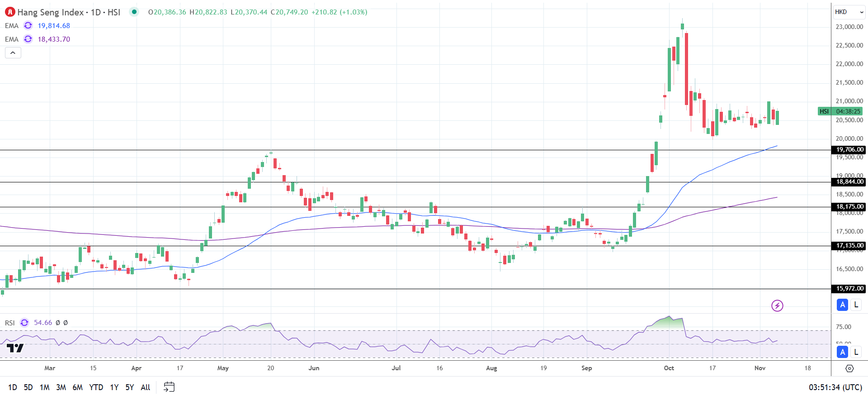Select the 1M time range
868x396 pixels.
tap(44, 387)
